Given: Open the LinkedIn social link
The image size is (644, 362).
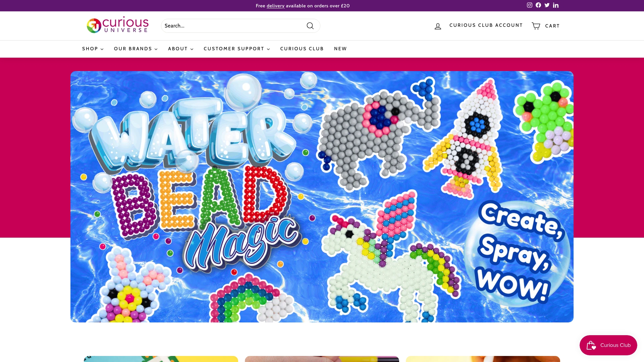Looking at the screenshot, I should coord(556,5).
